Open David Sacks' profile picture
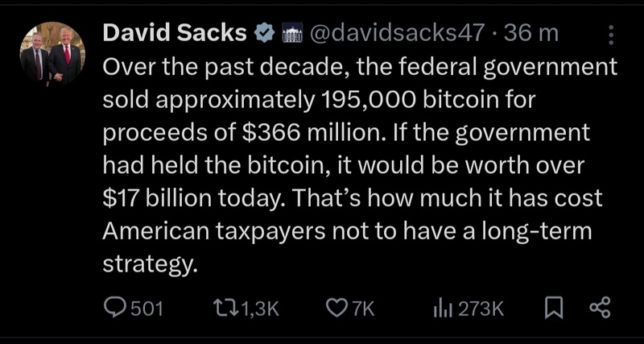The image size is (644, 344). (x=52, y=54)
